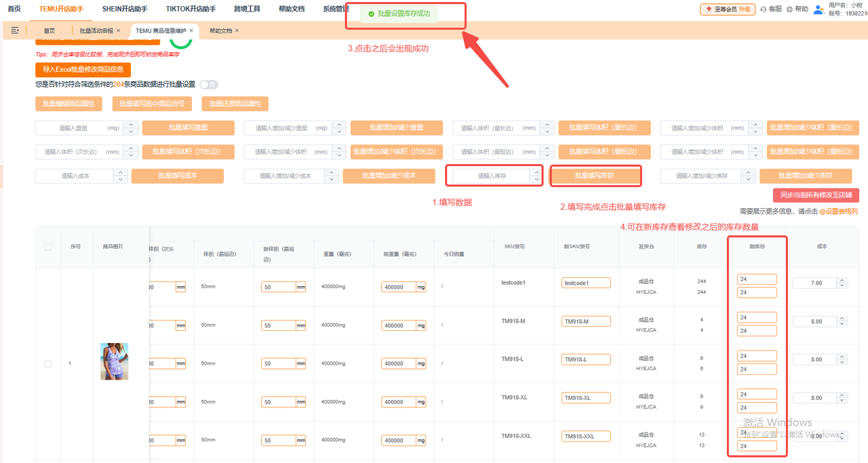Click the 批量填写库存 button
The image size is (868, 463).
pyautogui.click(x=596, y=176)
